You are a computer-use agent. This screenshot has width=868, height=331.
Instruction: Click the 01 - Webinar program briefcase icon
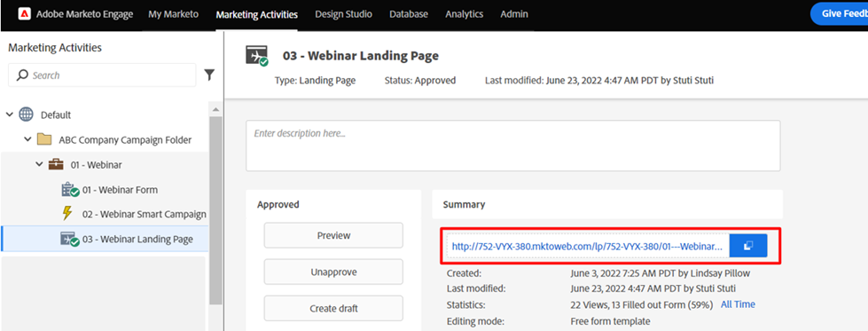(x=57, y=165)
